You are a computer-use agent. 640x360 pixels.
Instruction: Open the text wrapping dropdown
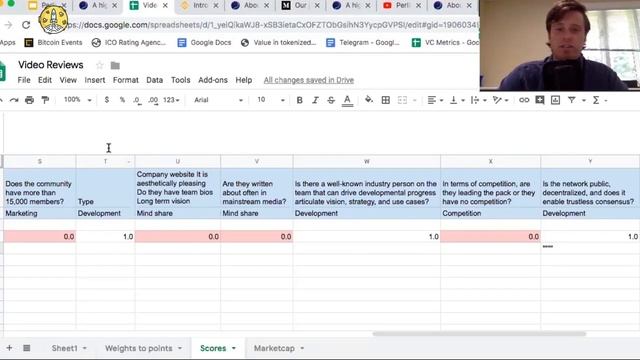(x=478, y=100)
